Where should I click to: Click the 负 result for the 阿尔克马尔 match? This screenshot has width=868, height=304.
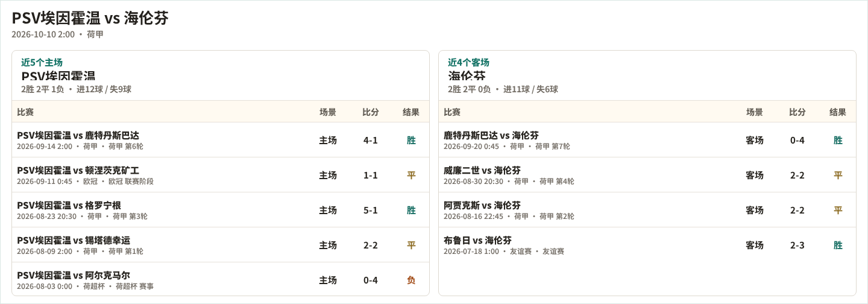[x=411, y=280]
